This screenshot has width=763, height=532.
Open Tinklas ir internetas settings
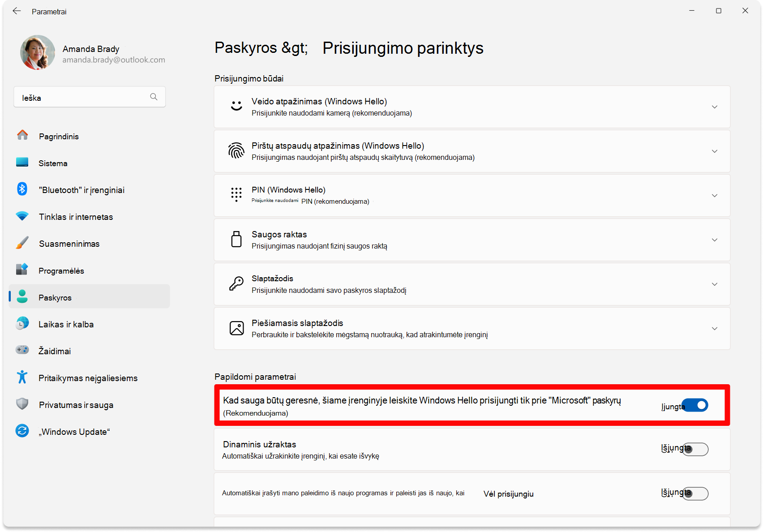[90, 217]
